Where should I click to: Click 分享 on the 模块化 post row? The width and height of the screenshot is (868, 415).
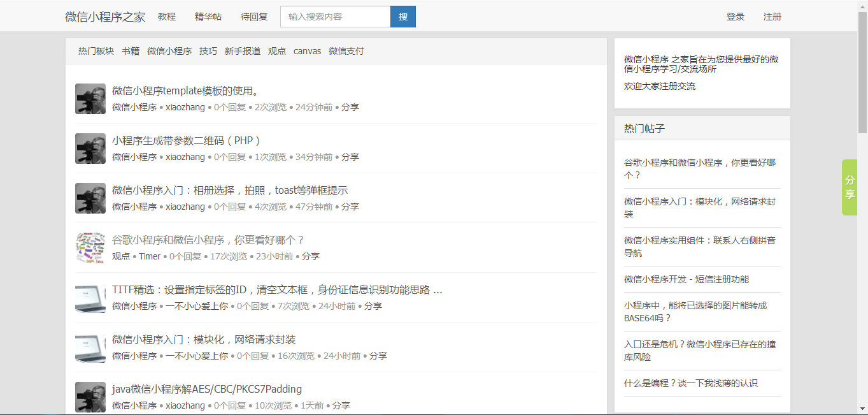click(x=378, y=356)
